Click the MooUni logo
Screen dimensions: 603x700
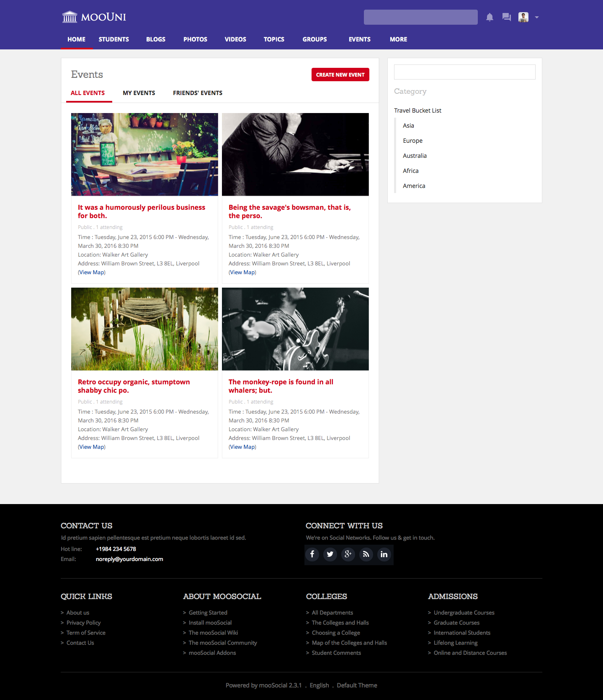pyautogui.click(x=94, y=17)
